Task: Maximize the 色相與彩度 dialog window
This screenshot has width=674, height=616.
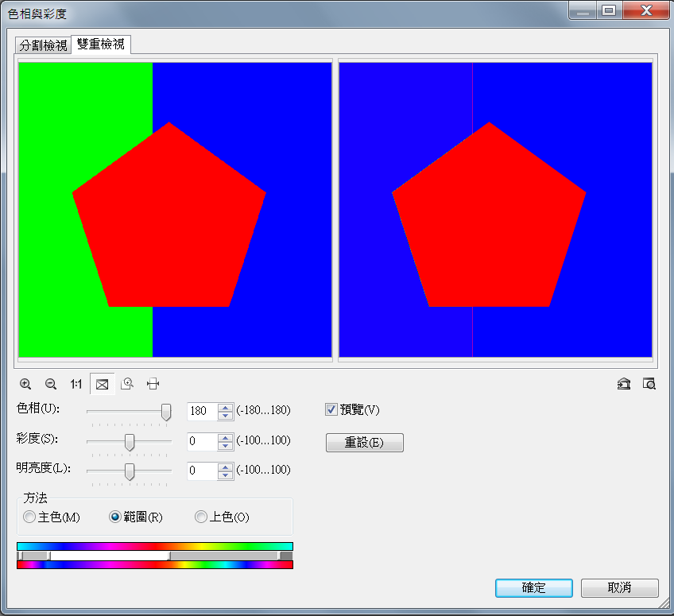Action: [609, 10]
